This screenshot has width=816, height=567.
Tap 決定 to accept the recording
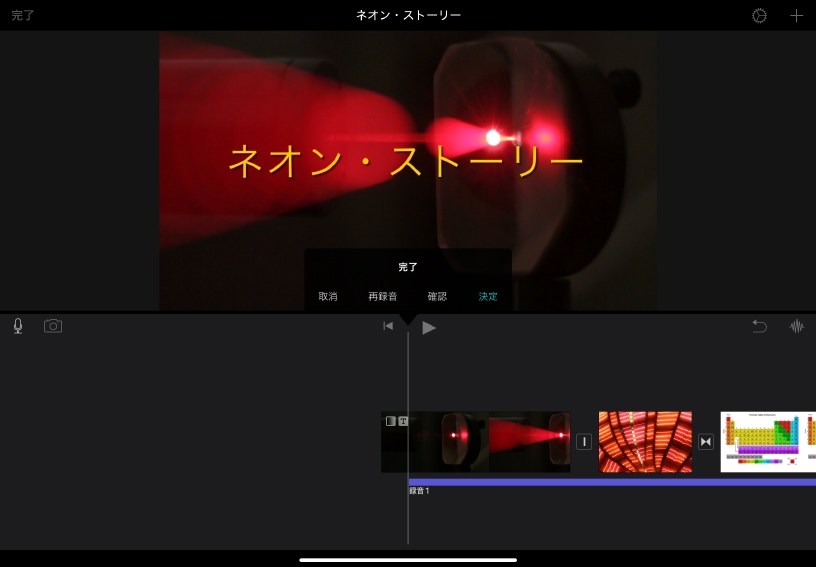click(488, 296)
